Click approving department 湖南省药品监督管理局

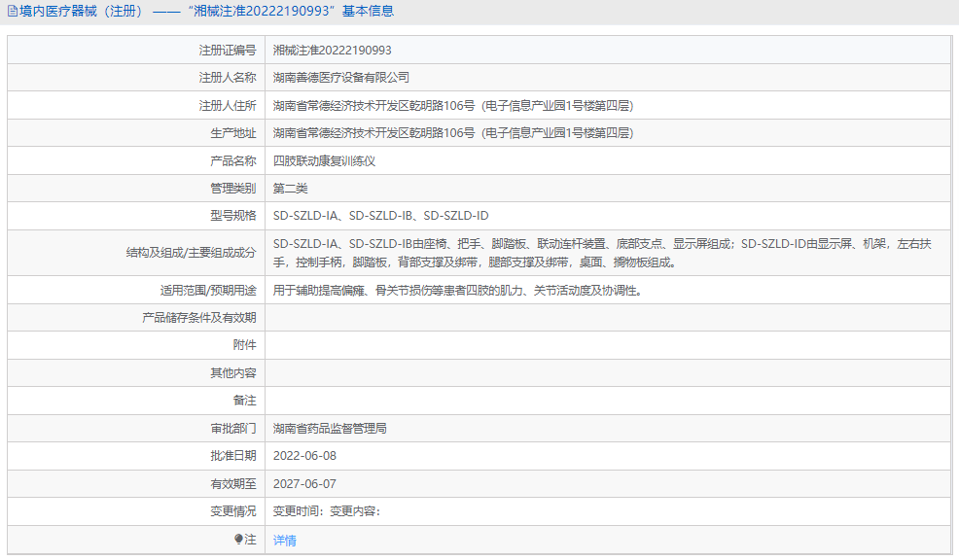point(330,429)
